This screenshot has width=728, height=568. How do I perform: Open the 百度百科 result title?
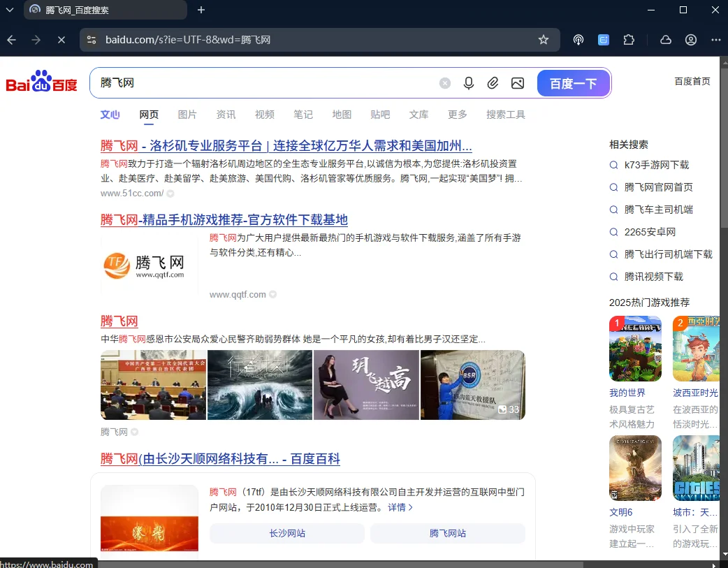click(x=220, y=459)
